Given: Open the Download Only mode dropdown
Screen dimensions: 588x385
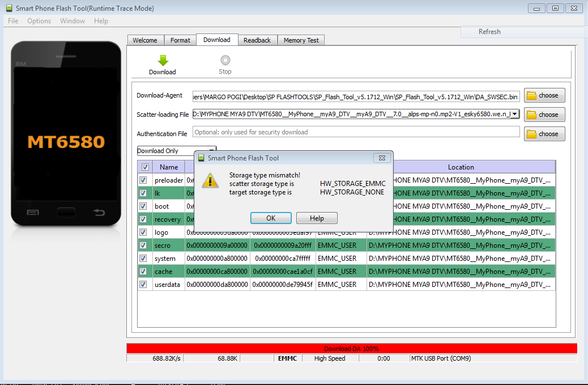Looking at the screenshot, I should tap(176, 151).
